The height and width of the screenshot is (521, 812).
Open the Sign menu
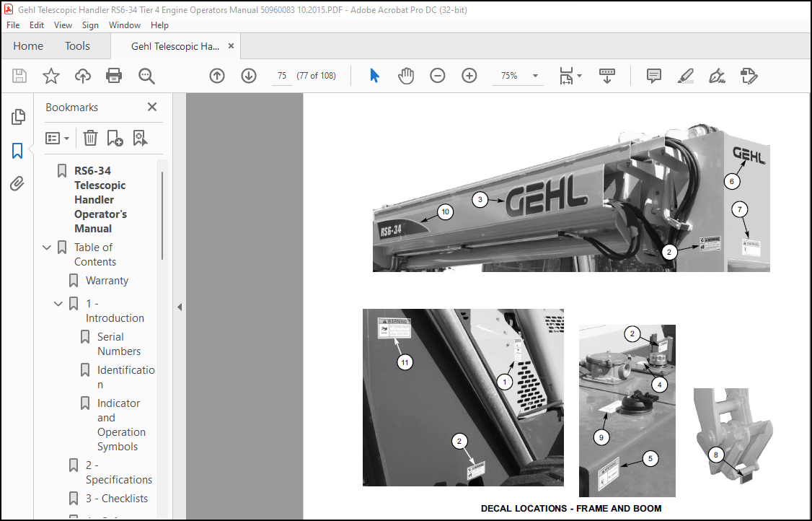(90, 25)
